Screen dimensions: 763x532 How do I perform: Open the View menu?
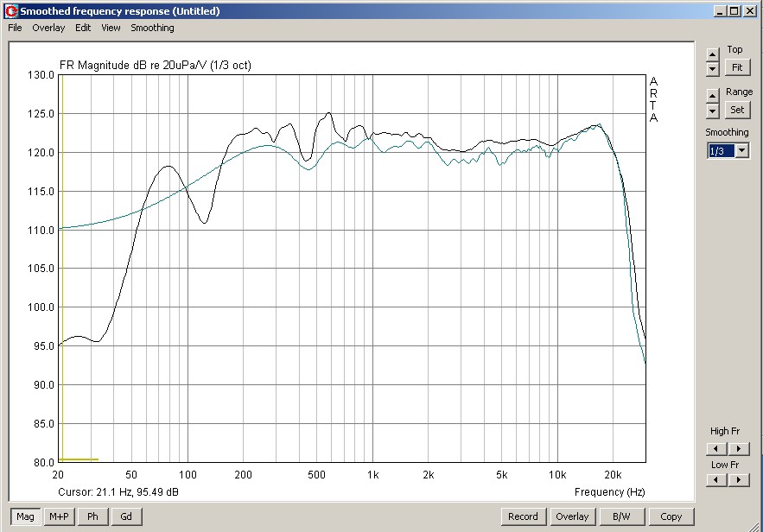click(111, 28)
